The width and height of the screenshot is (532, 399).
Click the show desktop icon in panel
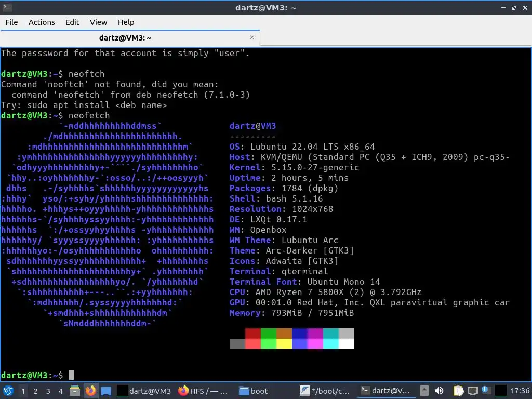click(x=106, y=391)
